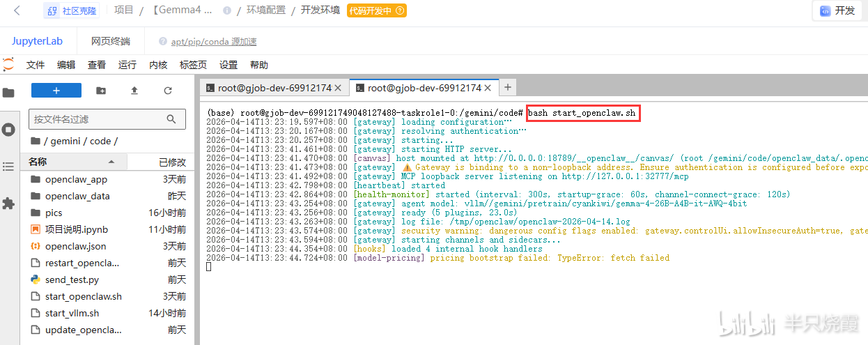
Task: Select the 项目说明.ipynb notebook
Action: tap(108, 229)
